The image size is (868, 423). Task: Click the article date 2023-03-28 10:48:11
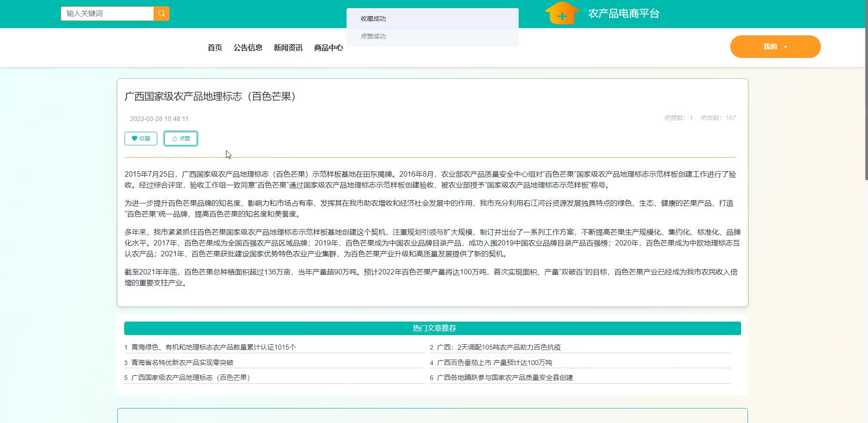159,119
